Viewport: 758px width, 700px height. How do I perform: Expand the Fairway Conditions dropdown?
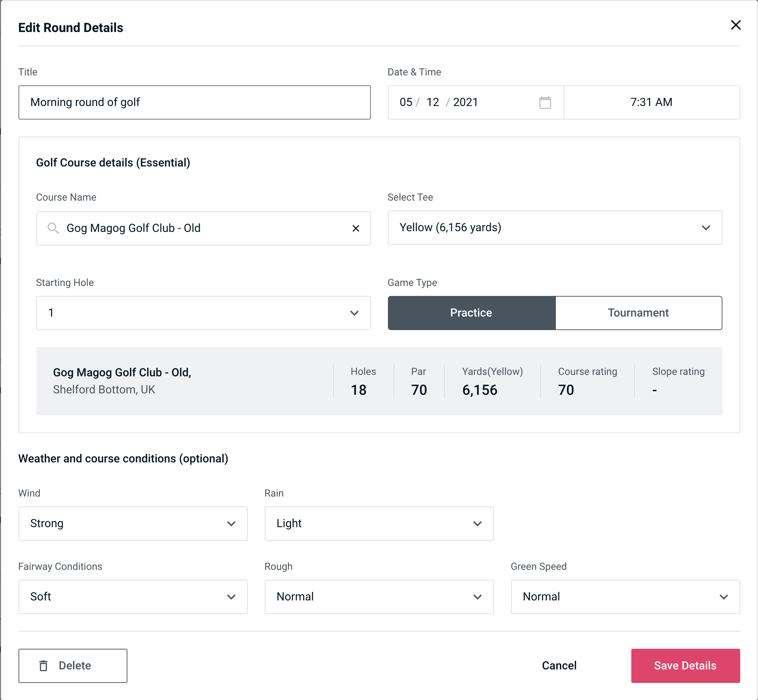click(133, 596)
